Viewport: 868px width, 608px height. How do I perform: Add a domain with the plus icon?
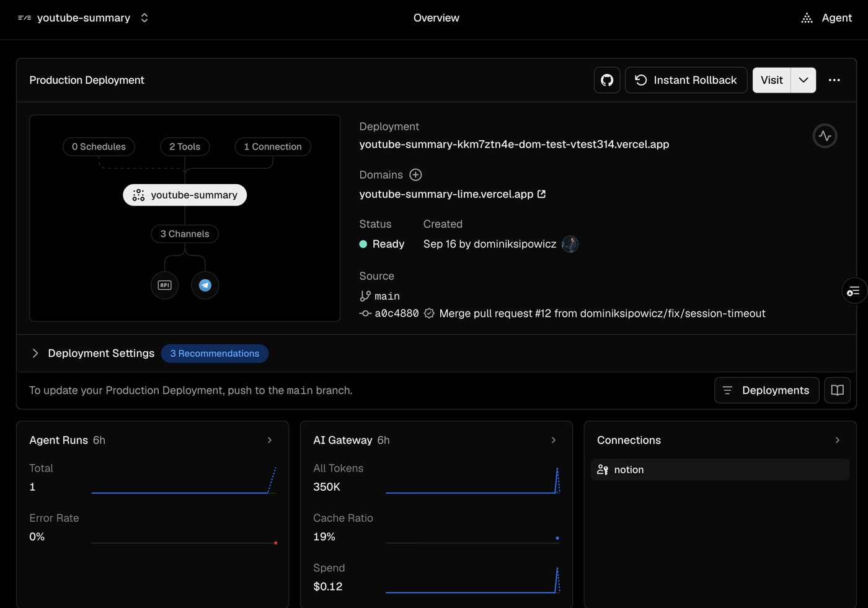[x=415, y=175]
